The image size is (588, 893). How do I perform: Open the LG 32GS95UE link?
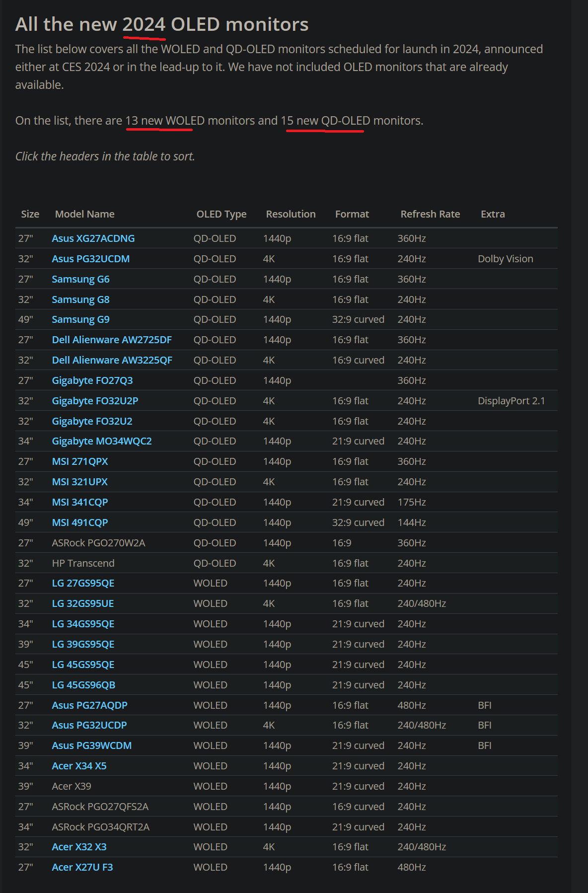pyautogui.click(x=82, y=603)
